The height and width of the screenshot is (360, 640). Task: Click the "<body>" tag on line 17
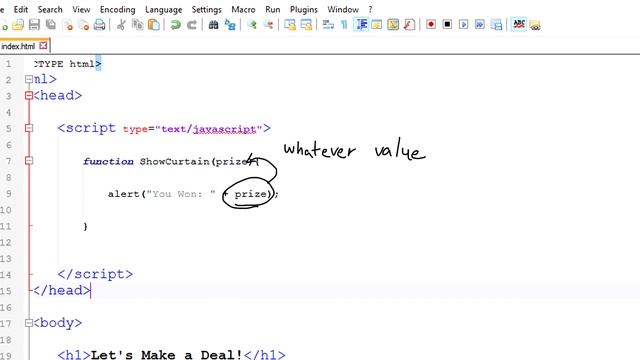tap(57, 323)
